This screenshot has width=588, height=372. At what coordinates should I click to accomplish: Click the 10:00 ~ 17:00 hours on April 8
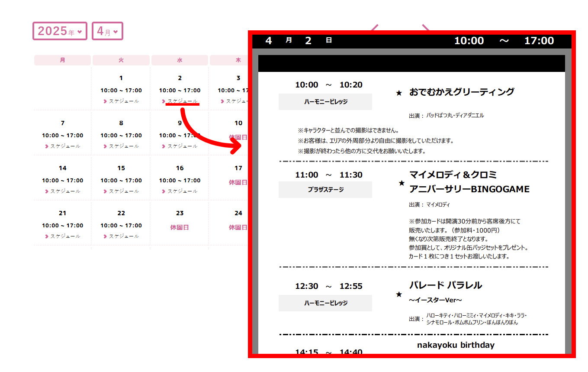[x=121, y=136]
